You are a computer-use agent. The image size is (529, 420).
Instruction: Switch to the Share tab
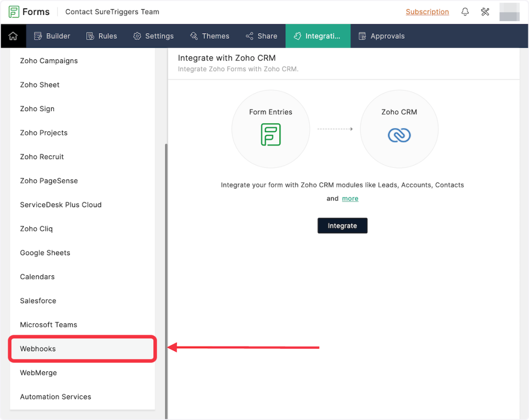tap(261, 36)
